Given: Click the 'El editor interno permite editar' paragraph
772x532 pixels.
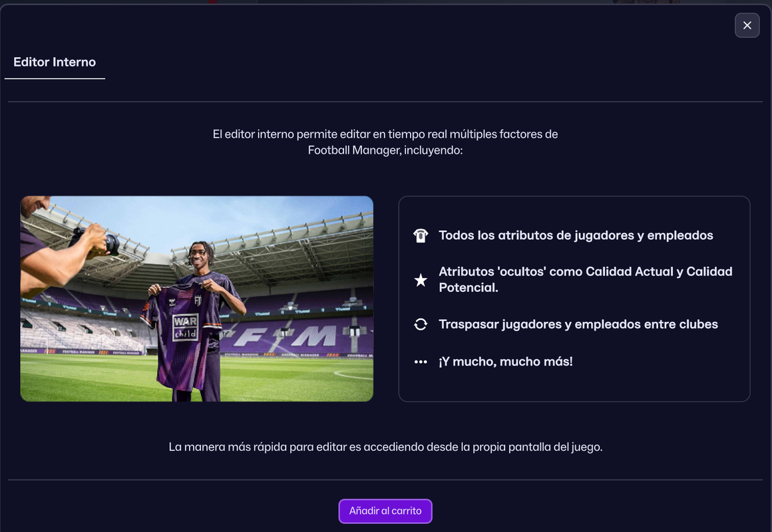Looking at the screenshot, I should click(x=385, y=142).
